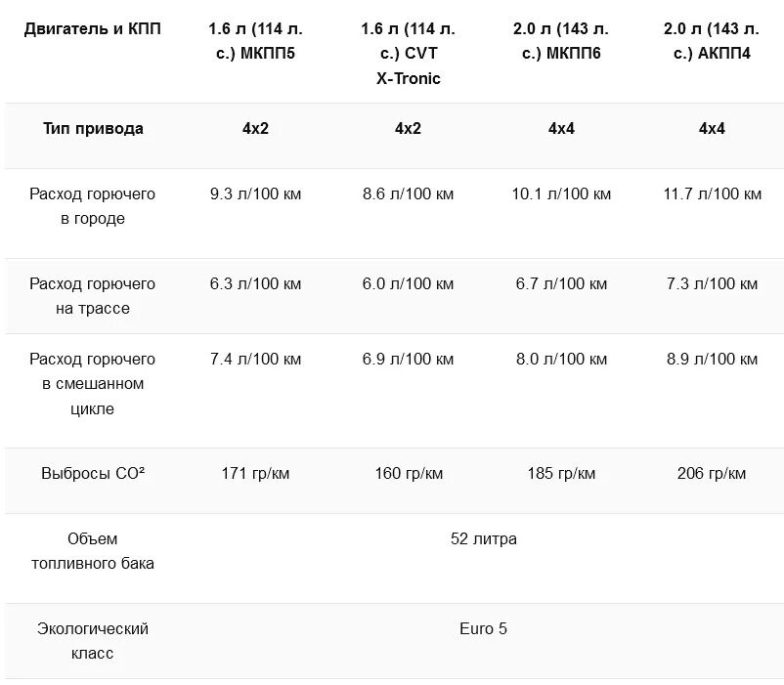
Task: Click the '52 литра' cell
Action: [484, 539]
